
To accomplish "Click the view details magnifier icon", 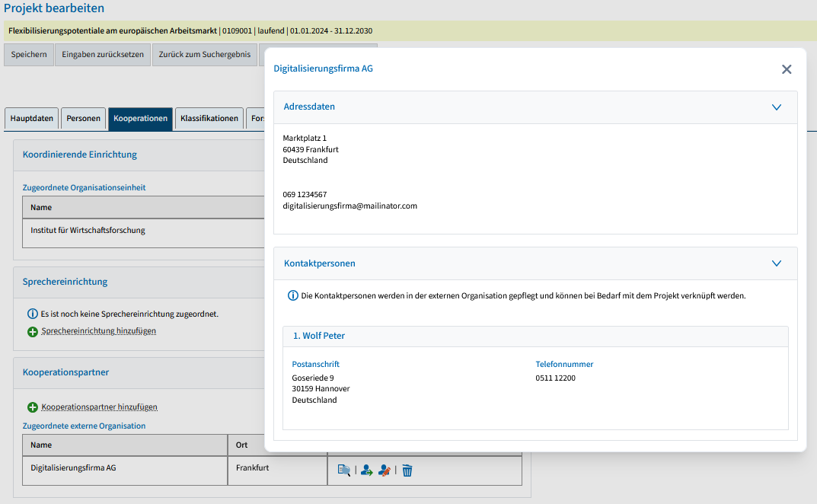I will (x=344, y=471).
